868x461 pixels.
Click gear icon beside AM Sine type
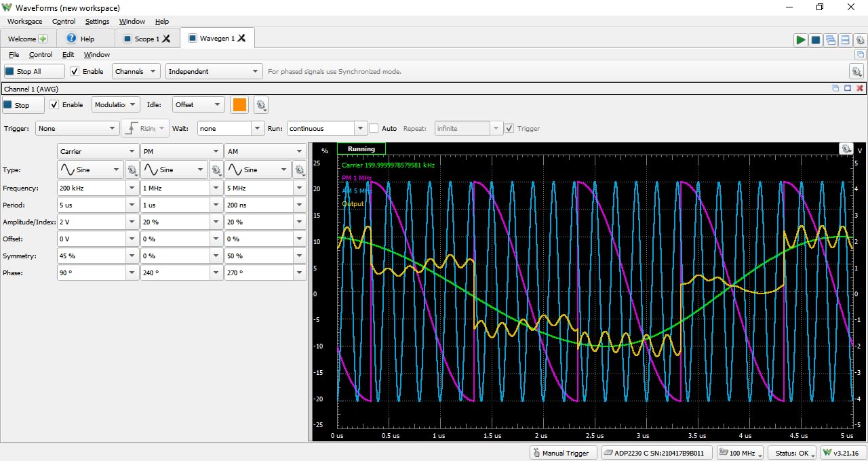click(300, 170)
